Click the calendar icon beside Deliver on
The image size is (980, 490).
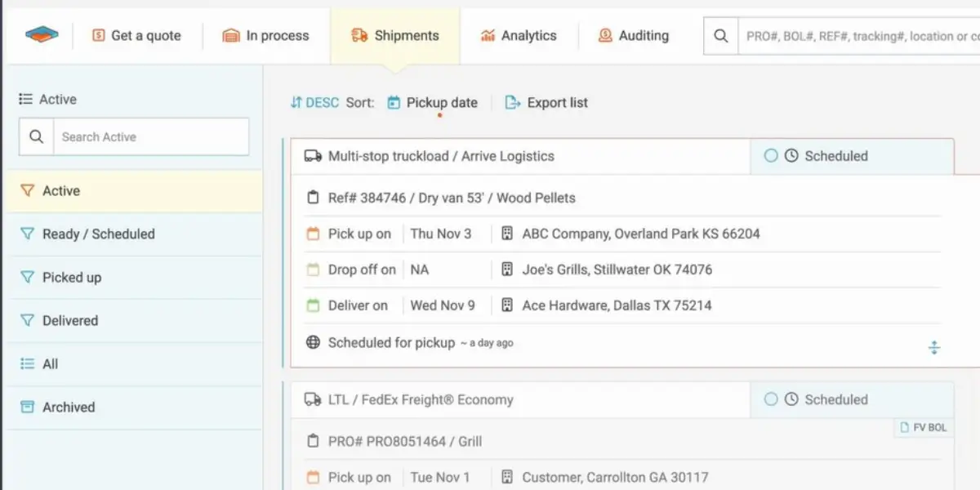click(x=313, y=305)
